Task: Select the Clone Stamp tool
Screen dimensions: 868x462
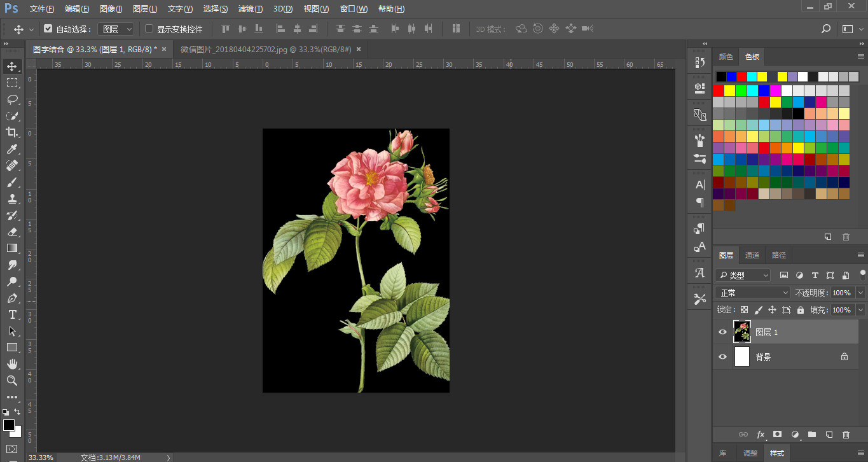Action: coord(12,199)
